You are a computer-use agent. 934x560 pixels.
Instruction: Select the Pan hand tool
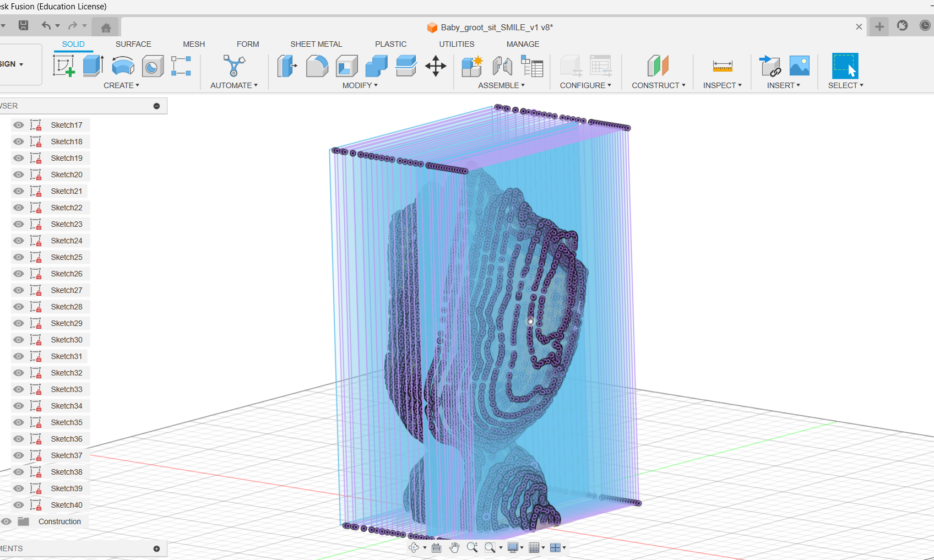[454, 547]
